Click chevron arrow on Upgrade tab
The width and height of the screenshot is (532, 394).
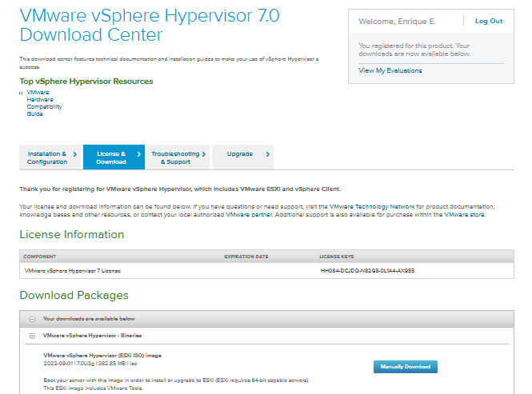[x=268, y=154]
